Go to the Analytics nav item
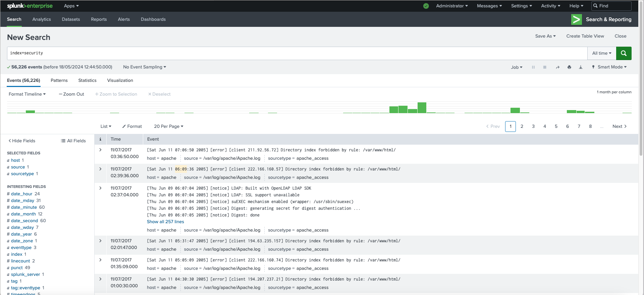 42,19
